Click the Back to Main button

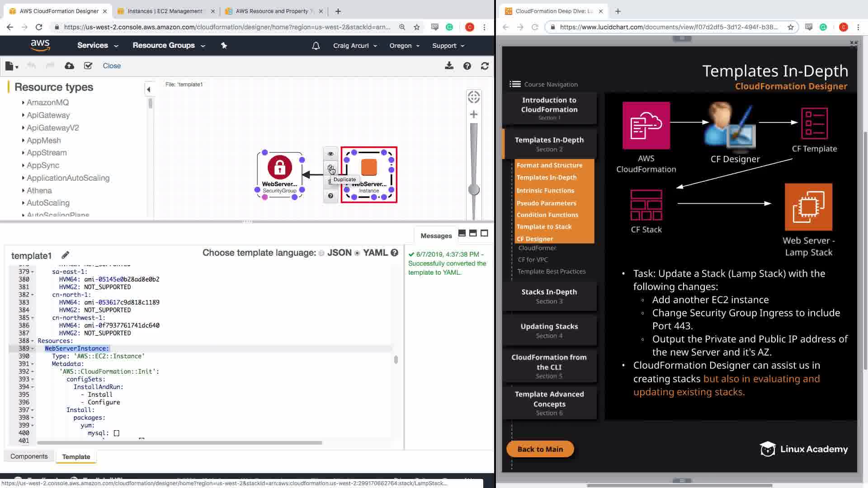coord(540,449)
